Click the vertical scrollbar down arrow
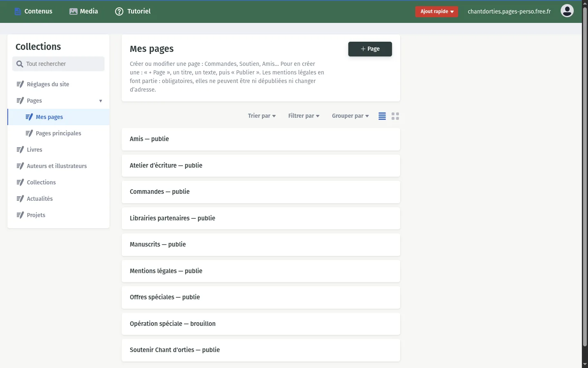Image resolution: width=588 pixels, height=368 pixels. [585, 364]
